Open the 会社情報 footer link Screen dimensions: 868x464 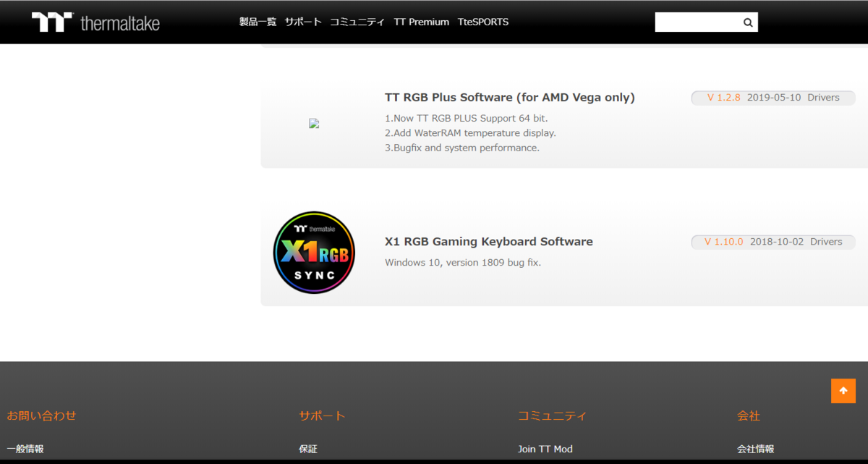(x=755, y=449)
